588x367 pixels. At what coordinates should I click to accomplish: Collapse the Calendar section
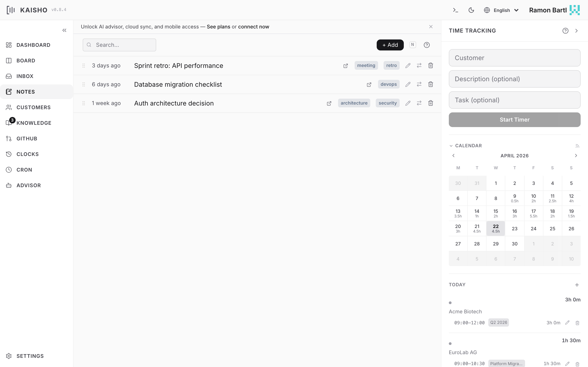pyautogui.click(x=451, y=146)
